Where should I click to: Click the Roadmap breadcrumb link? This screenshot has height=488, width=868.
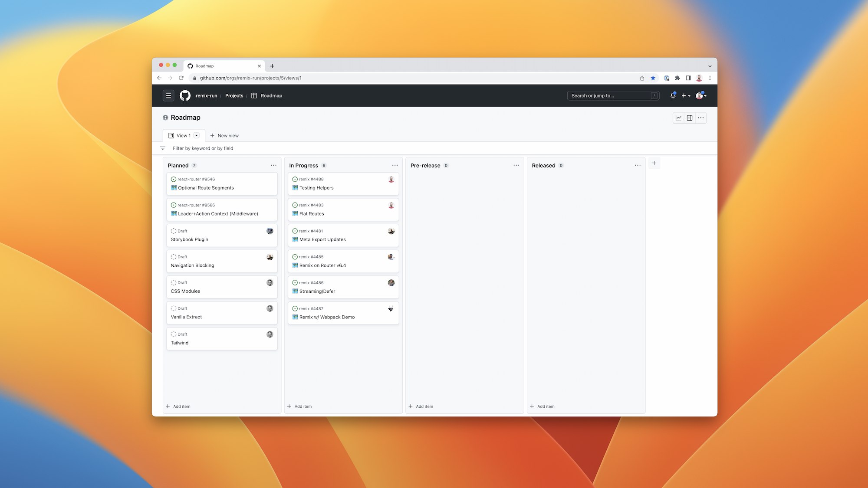[271, 95]
